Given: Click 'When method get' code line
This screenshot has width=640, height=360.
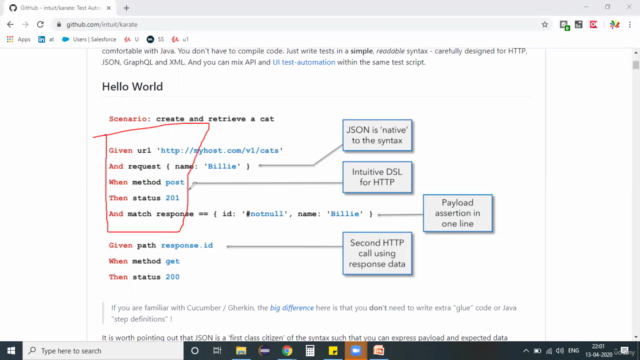Looking at the screenshot, I should [144, 261].
